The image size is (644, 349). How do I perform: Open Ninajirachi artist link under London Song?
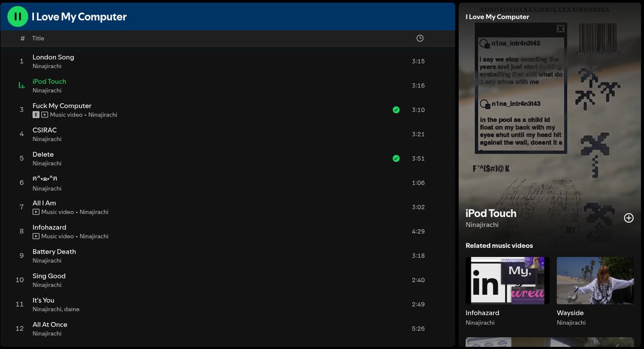tap(47, 66)
